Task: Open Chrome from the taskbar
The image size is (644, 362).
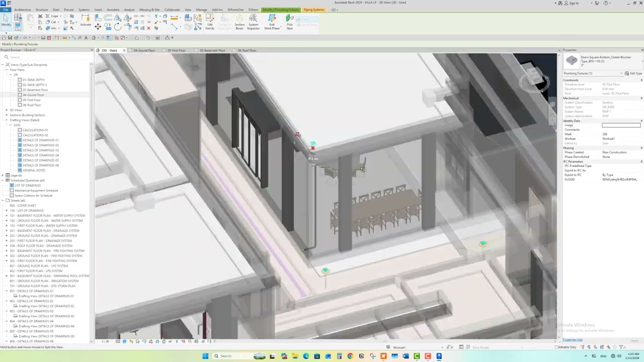Action: (x=350, y=356)
